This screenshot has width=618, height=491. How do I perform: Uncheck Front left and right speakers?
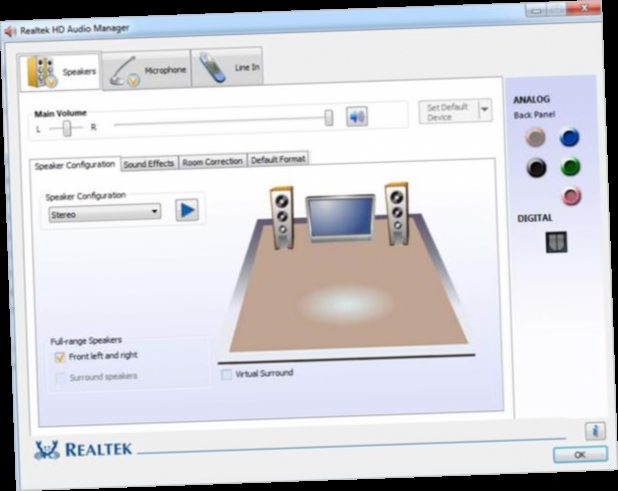60,357
